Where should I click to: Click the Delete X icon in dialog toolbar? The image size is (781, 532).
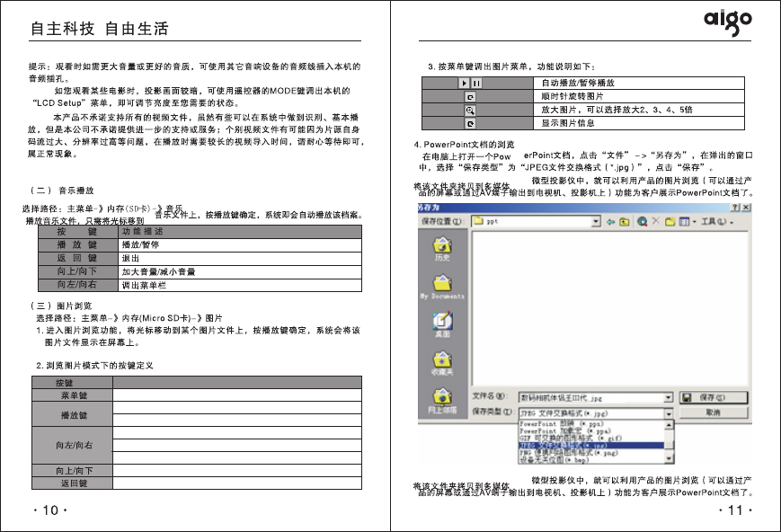point(656,221)
